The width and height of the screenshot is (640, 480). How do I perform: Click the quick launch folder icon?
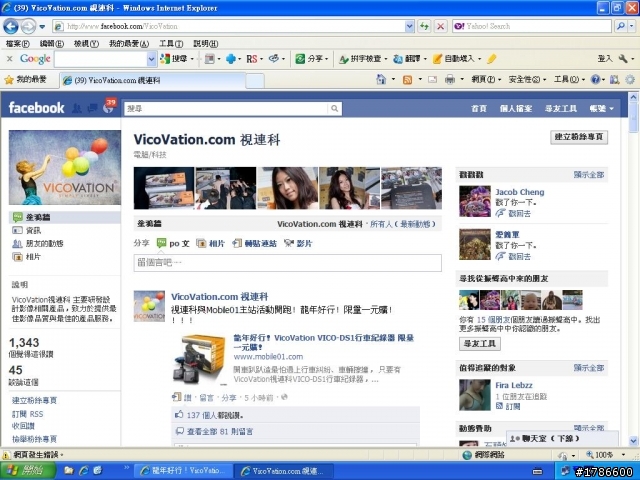(69, 471)
